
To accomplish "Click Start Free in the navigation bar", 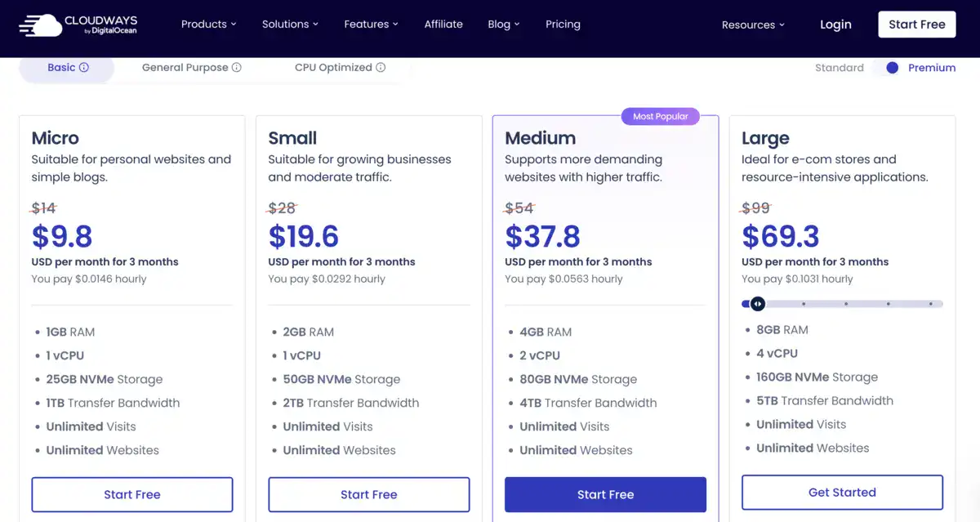I will (916, 25).
